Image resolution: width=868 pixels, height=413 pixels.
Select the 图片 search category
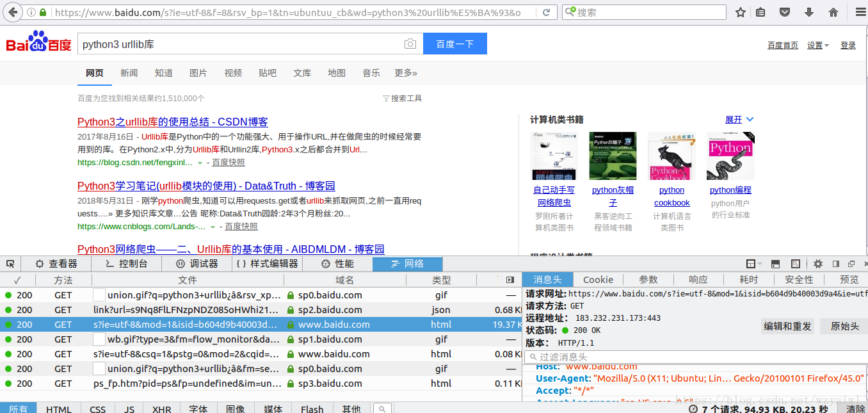pyautogui.click(x=198, y=73)
